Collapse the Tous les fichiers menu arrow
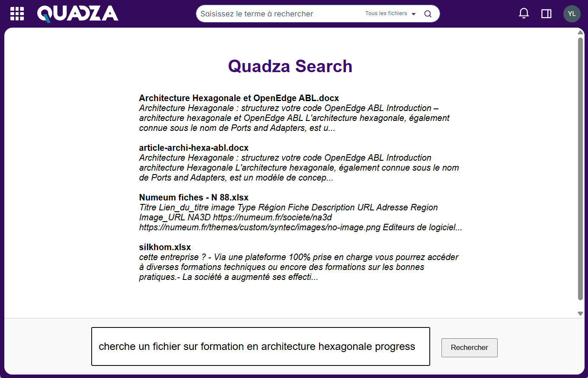The height and width of the screenshot is (378, 588). [413, 14]
